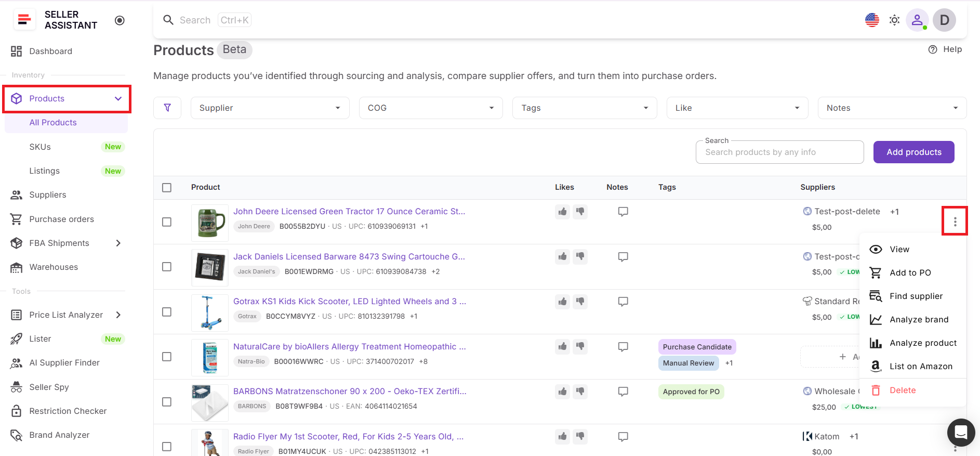Like the Gotrax scooter product
Viewport: 980px width, 456px height.
tap(562, 302)
